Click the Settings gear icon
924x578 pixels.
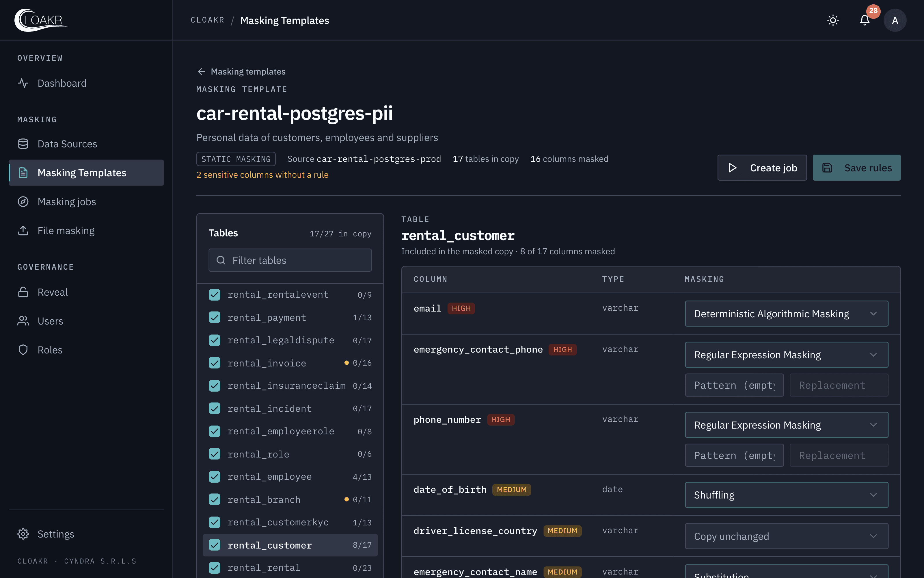pos(23,534)
